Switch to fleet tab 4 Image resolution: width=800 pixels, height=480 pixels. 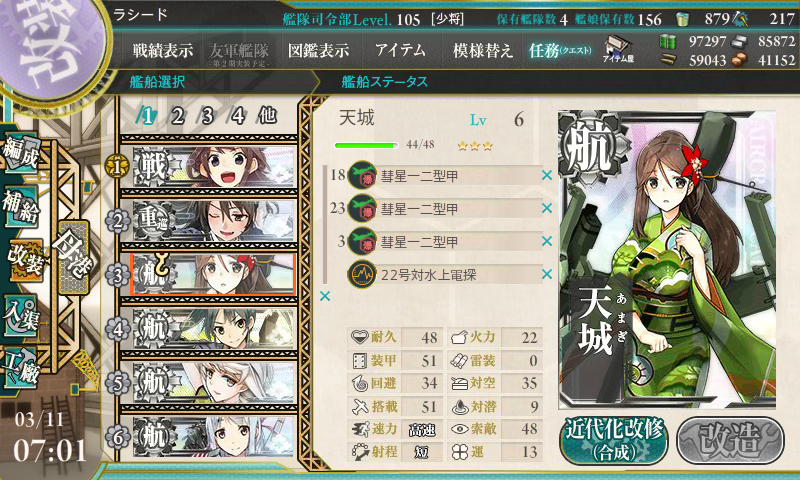[x=237, y=116]
